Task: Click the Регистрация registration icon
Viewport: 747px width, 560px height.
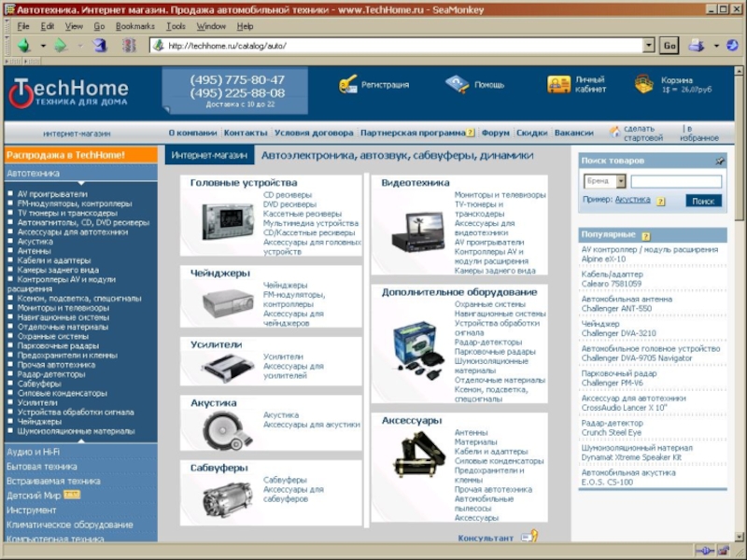Action: point(349,85)
